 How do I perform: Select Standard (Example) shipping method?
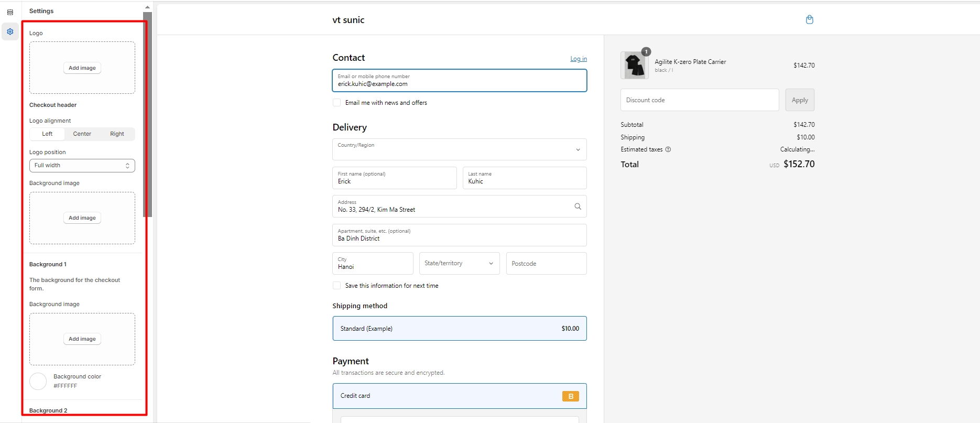point(459,329)
